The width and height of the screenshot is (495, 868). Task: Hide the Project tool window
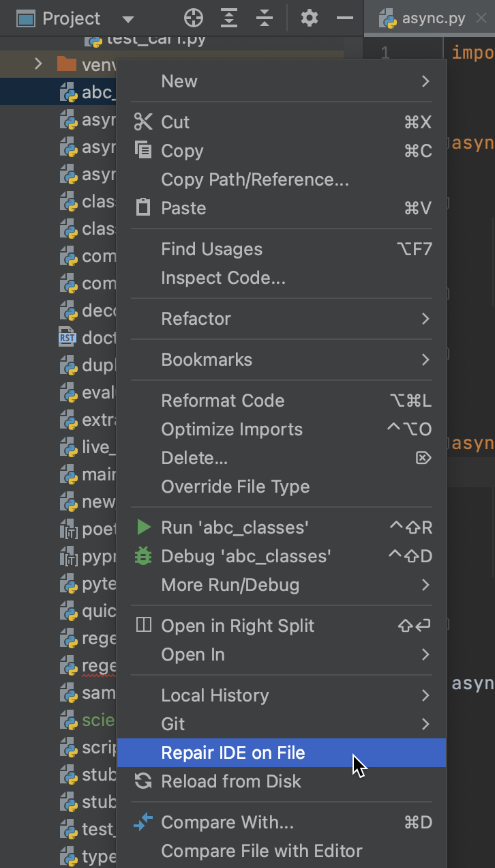pyautogui.click(x=345, y=18)
